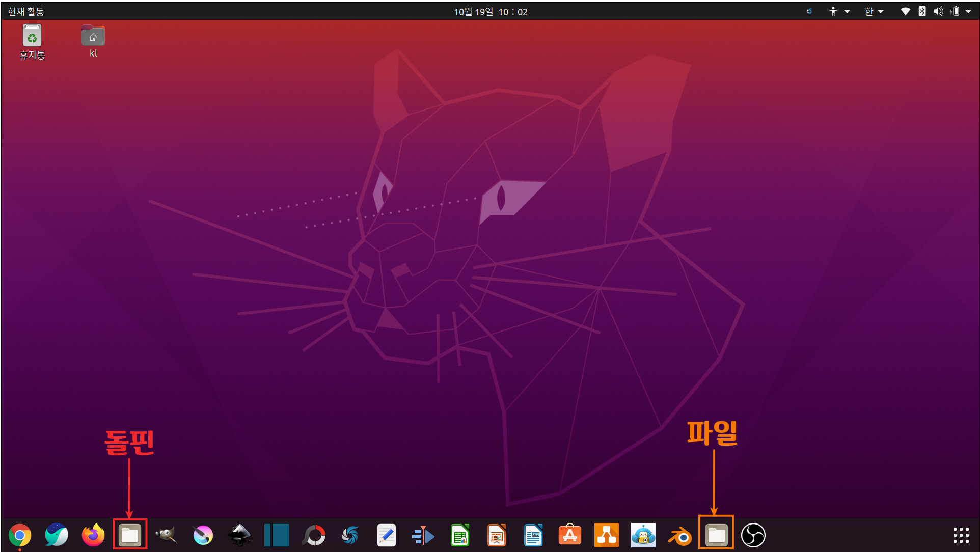Open OBS Studio from the dock
The image size is (980, 552).
tap(753, 535)
